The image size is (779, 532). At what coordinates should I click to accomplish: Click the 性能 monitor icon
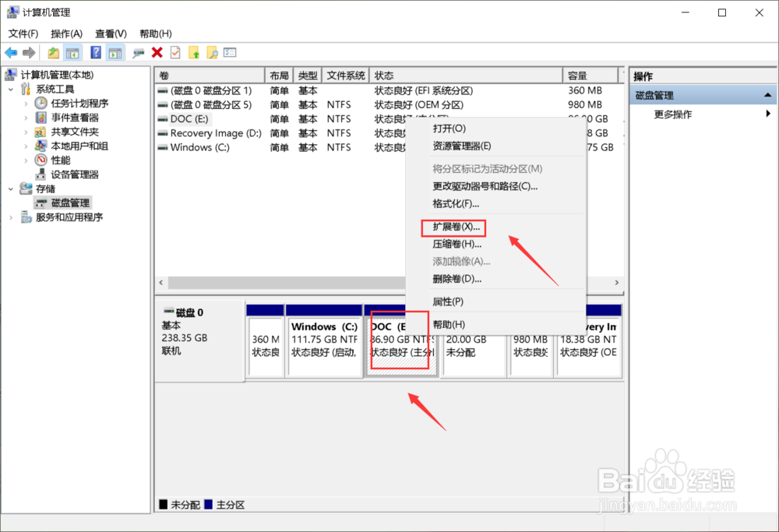point(41,160)
